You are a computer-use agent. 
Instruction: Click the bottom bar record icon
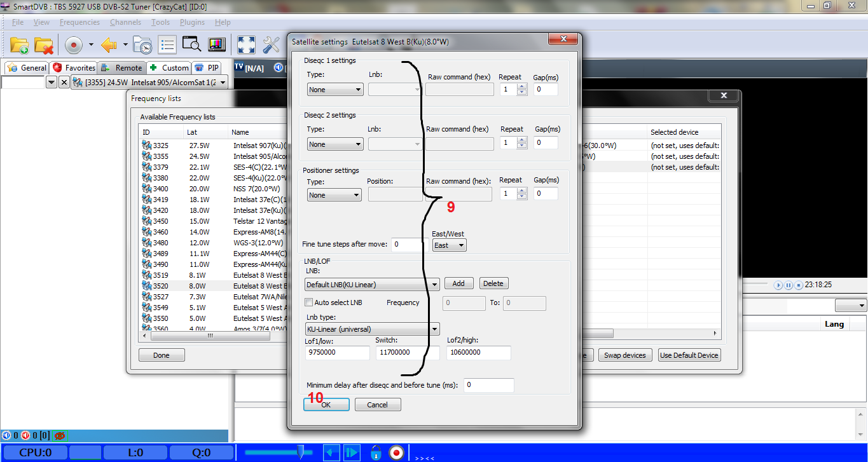396,452
